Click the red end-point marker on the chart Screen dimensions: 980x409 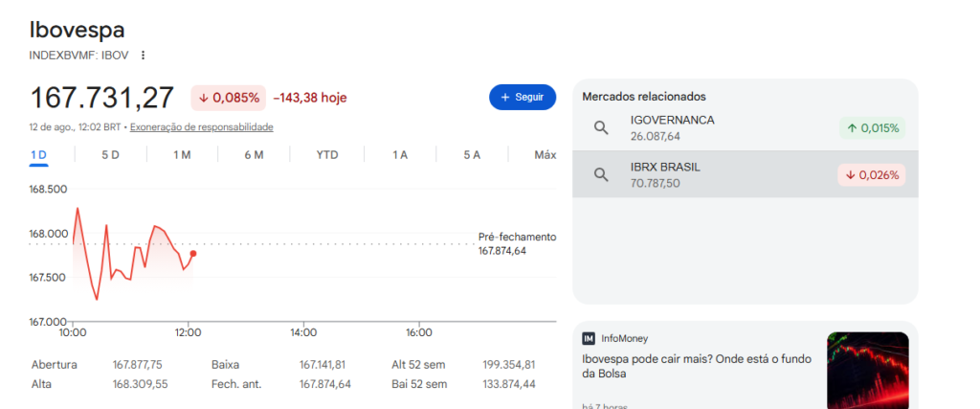[x=193, y=253]
